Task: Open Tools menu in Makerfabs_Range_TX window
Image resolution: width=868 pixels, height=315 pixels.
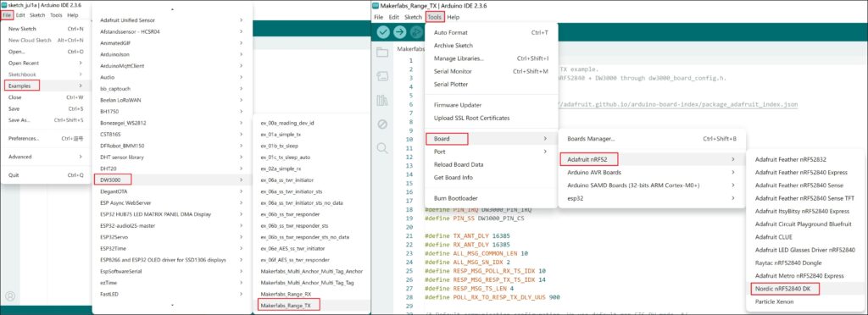Action: (x=435, y=17)
